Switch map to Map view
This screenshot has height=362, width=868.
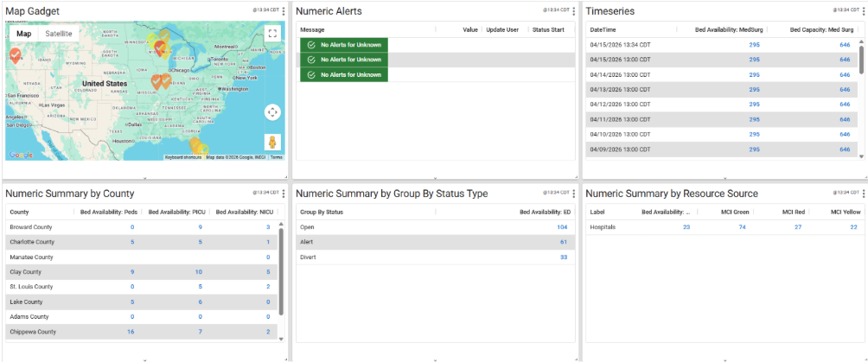24,33
